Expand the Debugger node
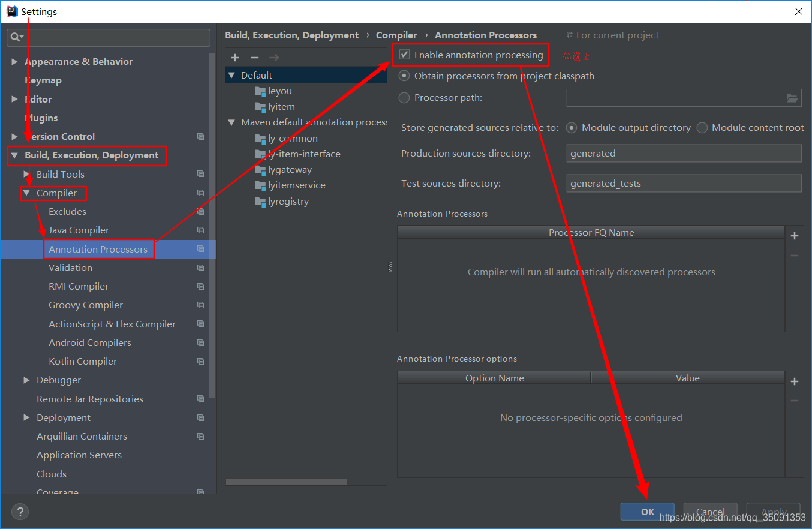 (27, 380)
